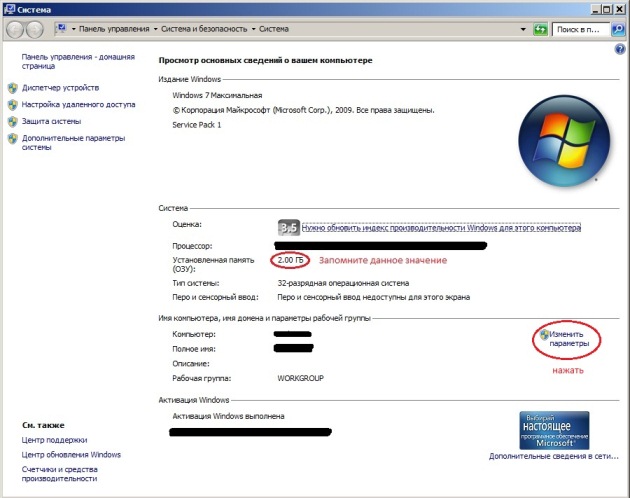The image size is (630, 498).
Task: Go back with the Back arrow button
Action: 15,29
